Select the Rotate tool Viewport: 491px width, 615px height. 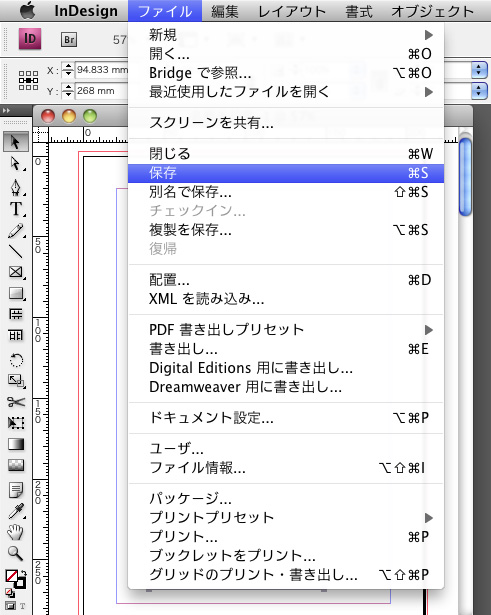[16, 360]
